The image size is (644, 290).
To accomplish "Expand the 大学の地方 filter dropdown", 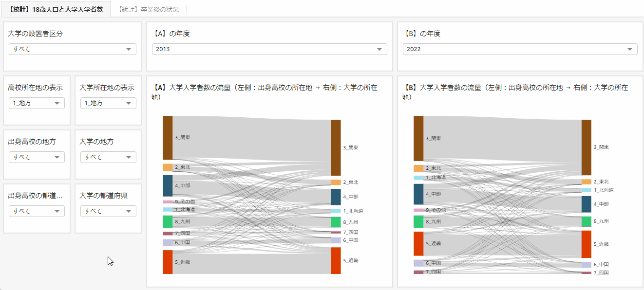I will (x=108, y=157).
